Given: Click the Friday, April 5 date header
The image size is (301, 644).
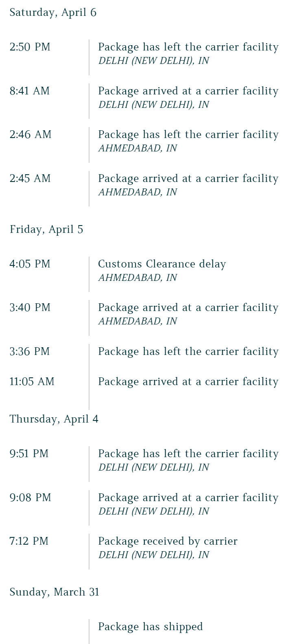Looking at the screenshot, I should tap(46, 229).
